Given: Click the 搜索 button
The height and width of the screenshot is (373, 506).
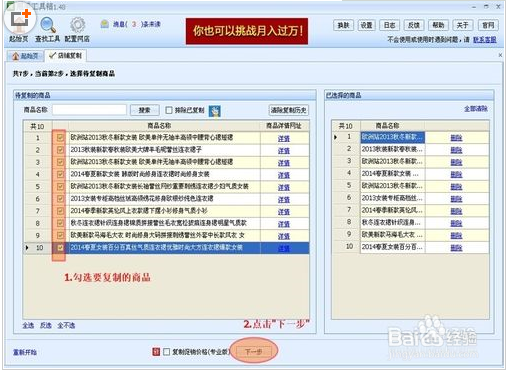Looking at the screenshot, I should tap(144, 110).
